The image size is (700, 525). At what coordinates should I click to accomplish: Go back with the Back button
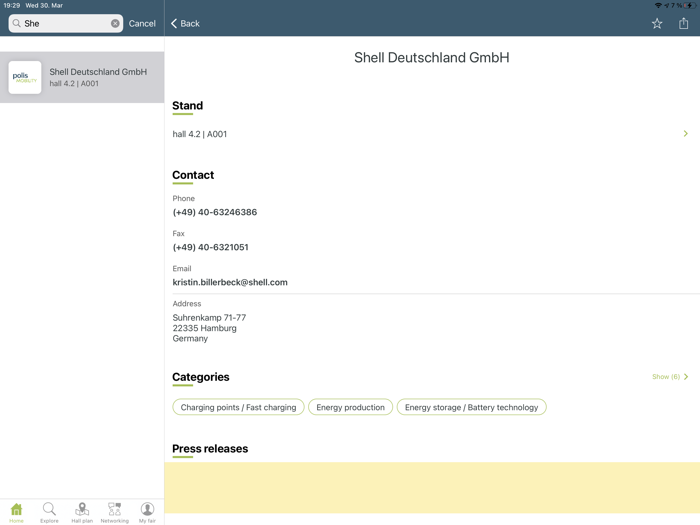point(185,23)
